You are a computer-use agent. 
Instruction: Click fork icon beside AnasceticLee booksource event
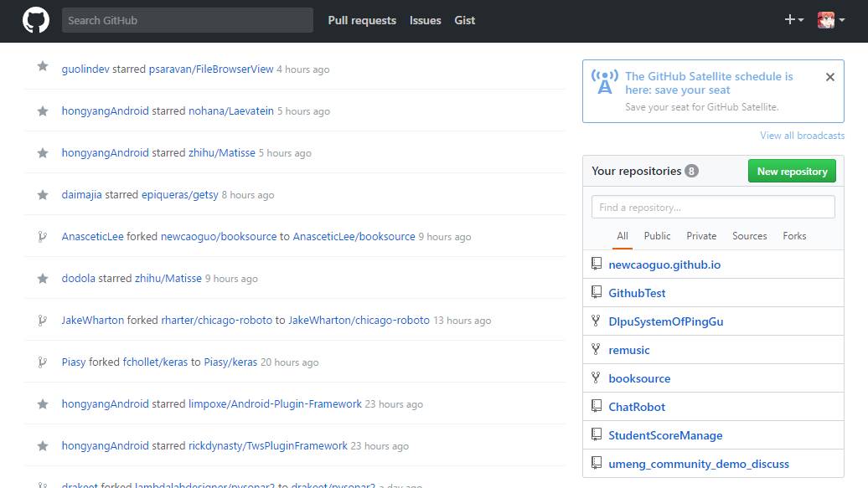click(x=42, y=237)
